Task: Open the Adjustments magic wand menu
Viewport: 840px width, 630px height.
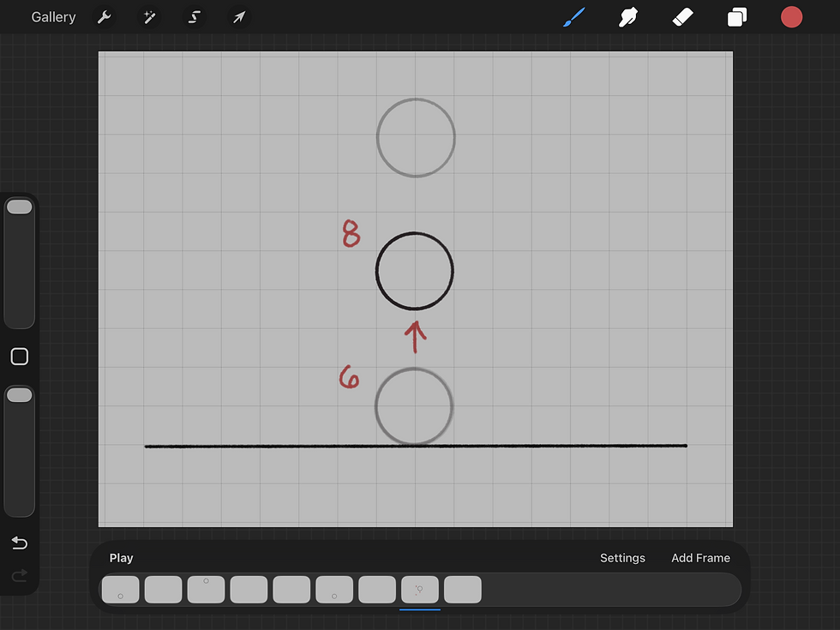Action: click(149, 17)
